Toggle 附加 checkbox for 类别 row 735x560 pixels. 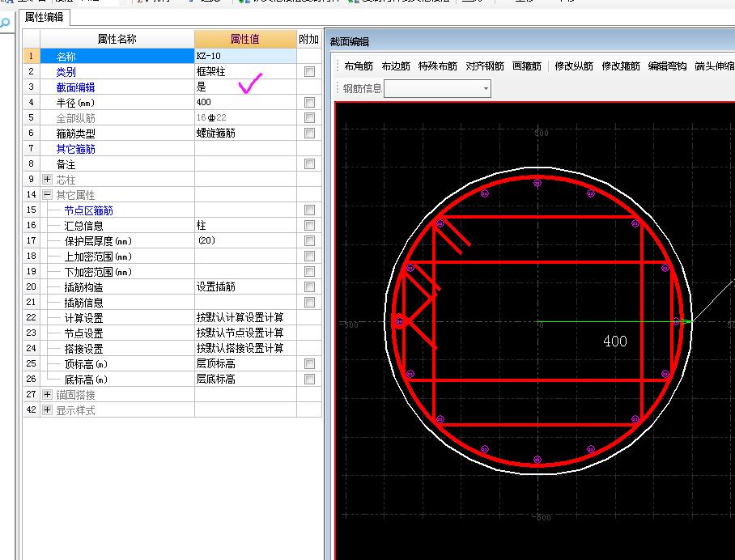point(309,72)
